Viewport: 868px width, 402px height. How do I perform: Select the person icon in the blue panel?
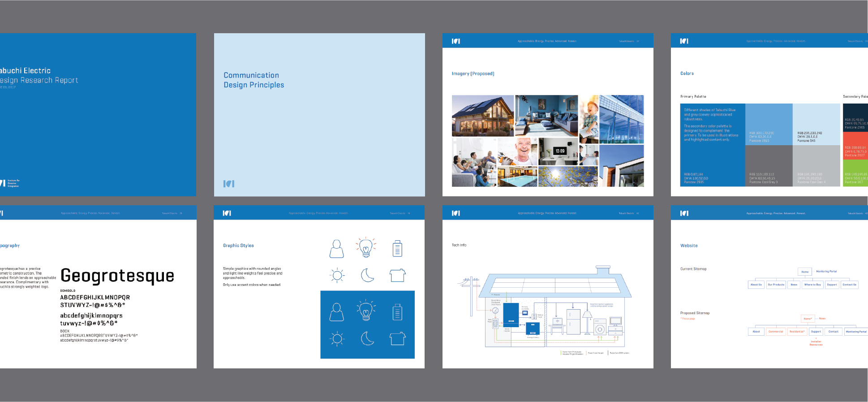tap(337, 312)
